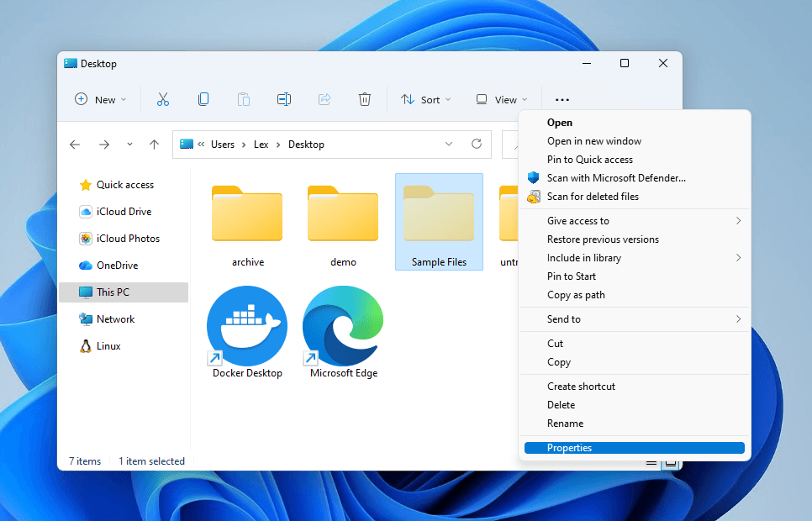Choose Delete in context menu
Image resolution: width=812 pixels, height=521 pixels.
635,405
